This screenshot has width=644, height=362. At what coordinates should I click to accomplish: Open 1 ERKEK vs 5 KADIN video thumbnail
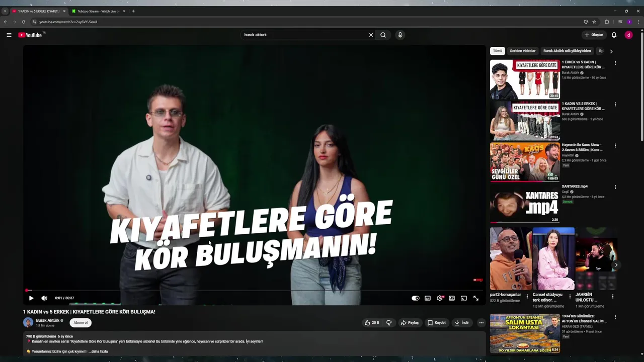(525, 79)
